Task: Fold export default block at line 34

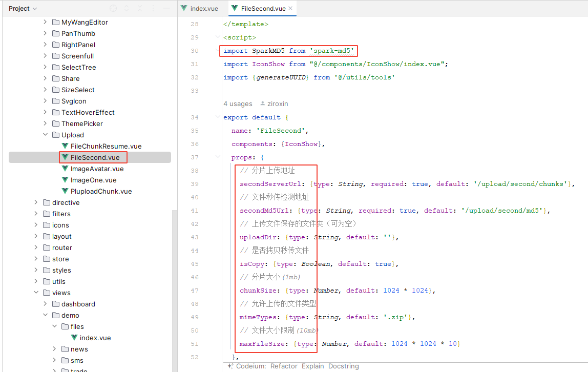Action: click(218, 117)
